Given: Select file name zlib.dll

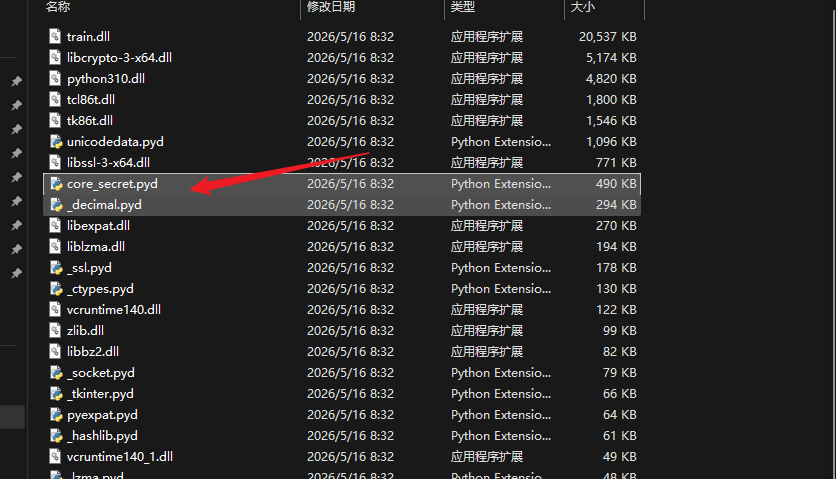Looking at the screenshot, I should point(85,331).
